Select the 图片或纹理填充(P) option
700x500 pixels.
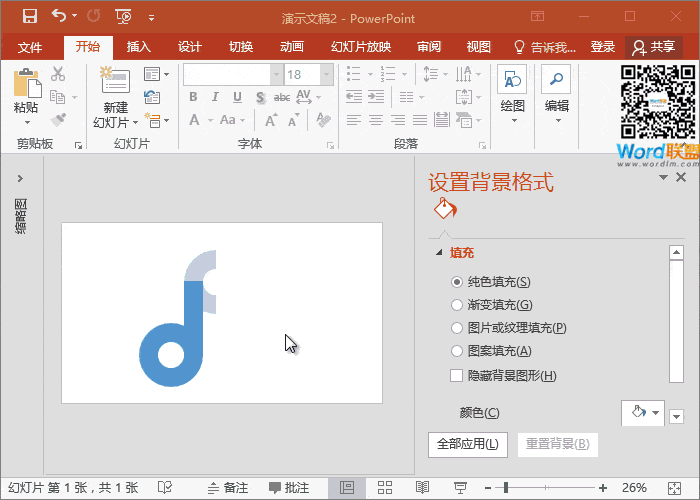(457, 328)
